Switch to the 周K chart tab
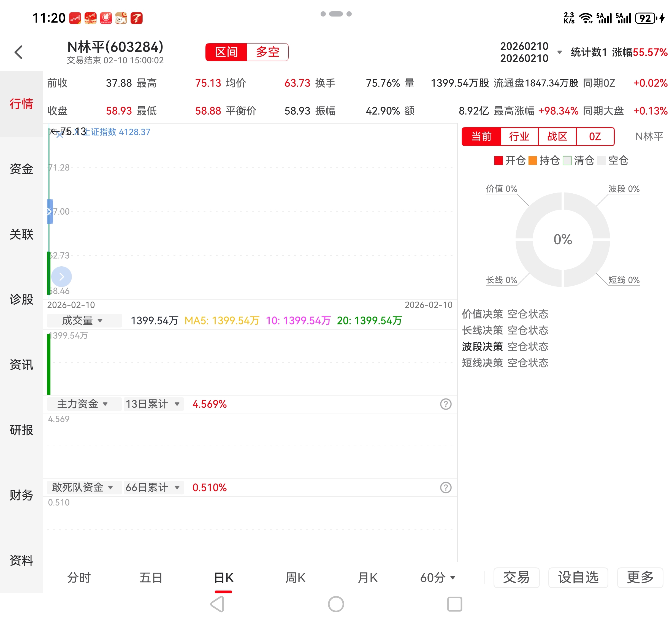The height and width of the screenshot is (617, 672). coord(296,578)
